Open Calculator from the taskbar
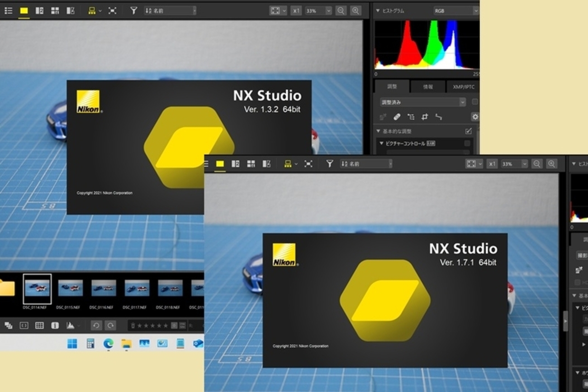This screenshot has height=392, width=588. point(90,344)
